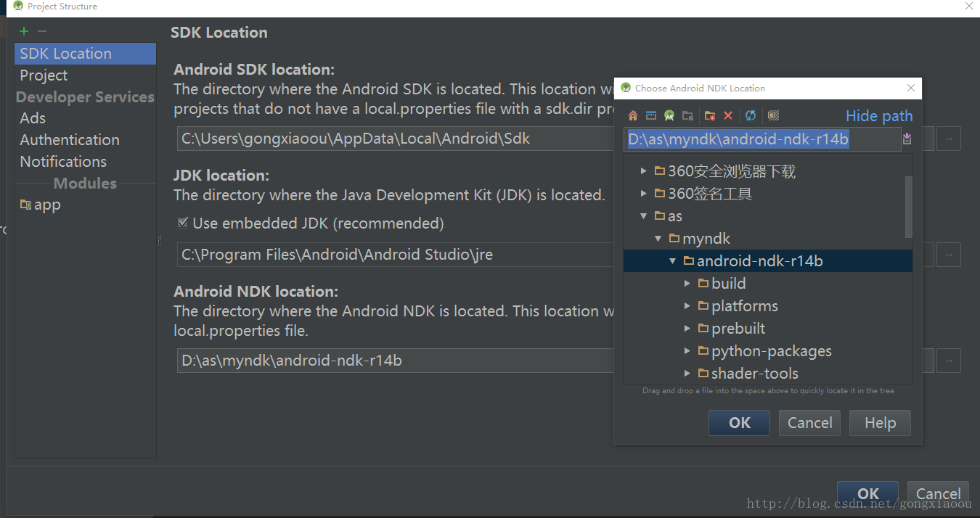The width and height of the screenshot is (980, 518).
Task: Expand the 360签名工具 folder
Action: [643, 194]
